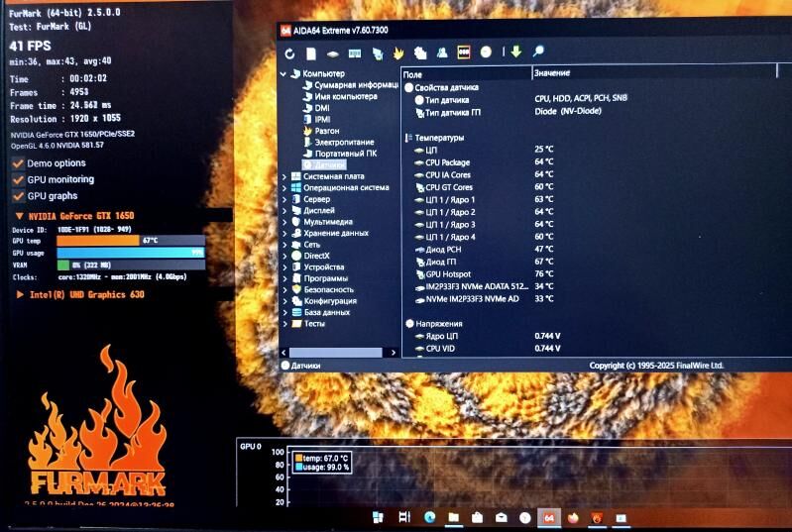This screenshot has height=532, width=792.
Task: Select the Разгон tree item
Action: coord(327,131)
